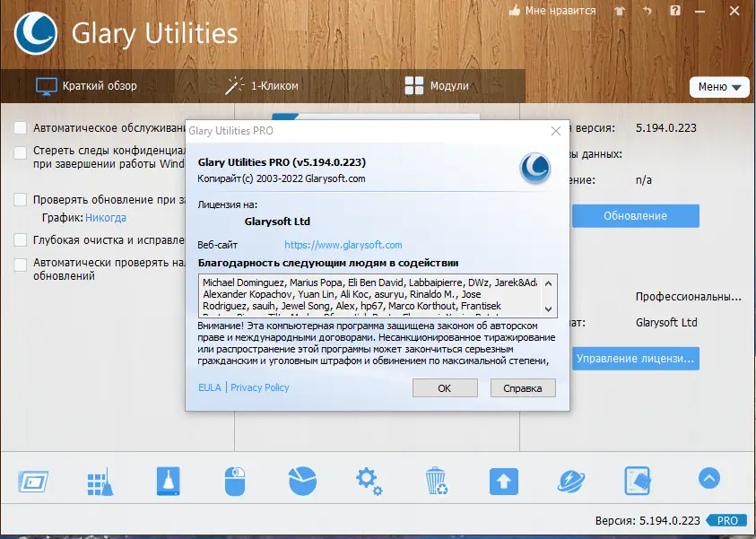Toggle 'Автоматическое обслуживание' checkbox
756x539 pixels.
(x=21, y=127)
